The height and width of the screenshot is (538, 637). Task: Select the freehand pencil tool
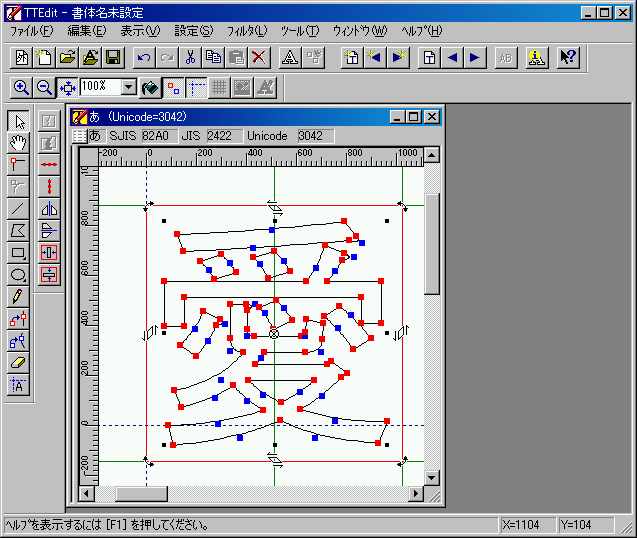tap(18, 296)
